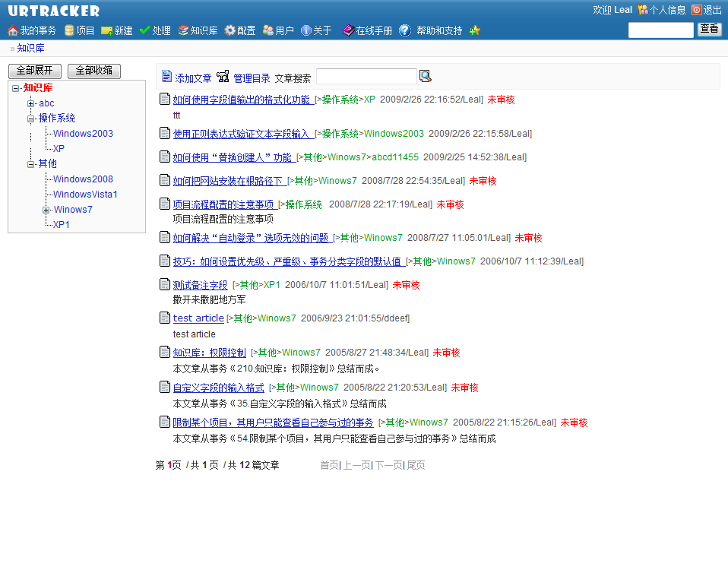This screenshot has width=728, height=576.
Task: Click the 在线手册 book icon
Action: tap(348, 30)
